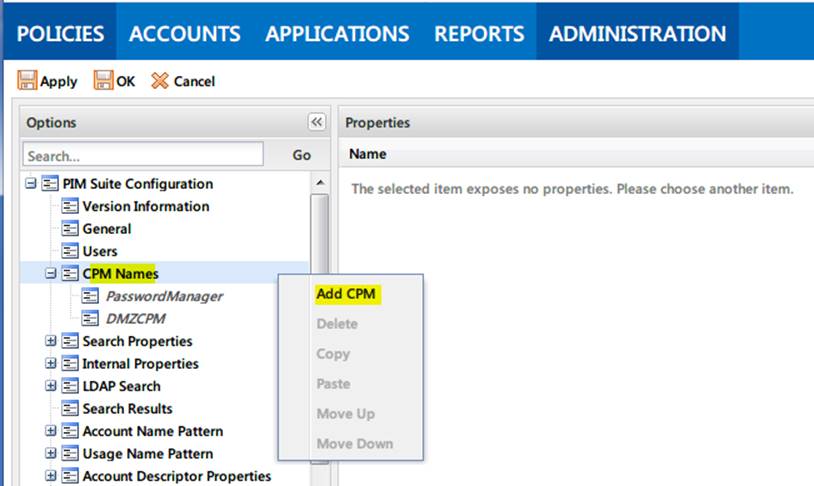Click the LDAP Search node icon
The image size is (814, 486).
coord(70,386)
